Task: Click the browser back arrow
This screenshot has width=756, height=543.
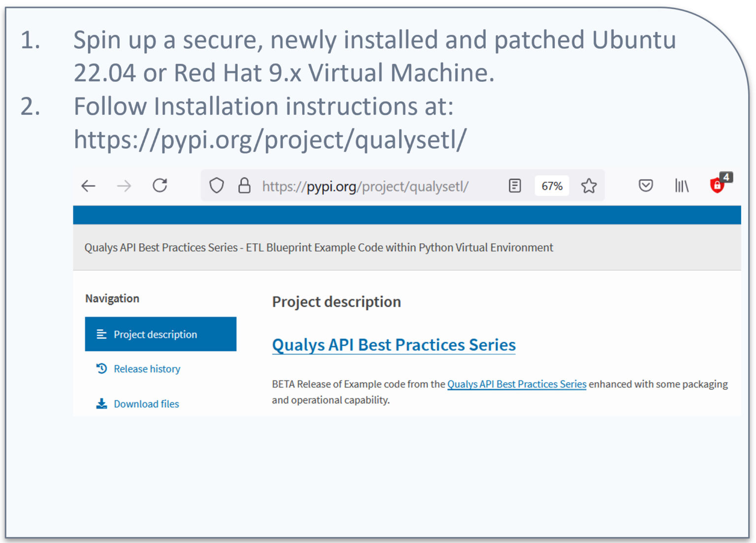Action: (x=89, y=186)
